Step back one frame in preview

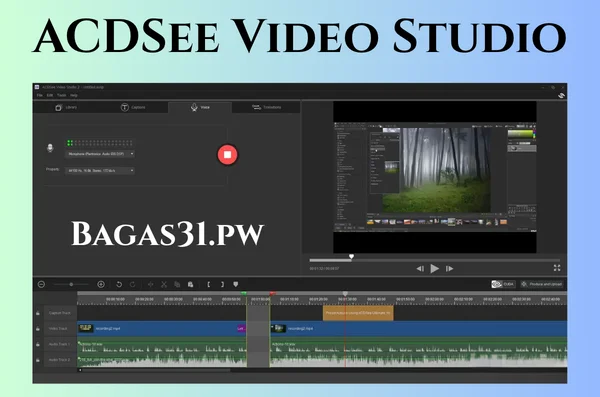pos(420,269)
